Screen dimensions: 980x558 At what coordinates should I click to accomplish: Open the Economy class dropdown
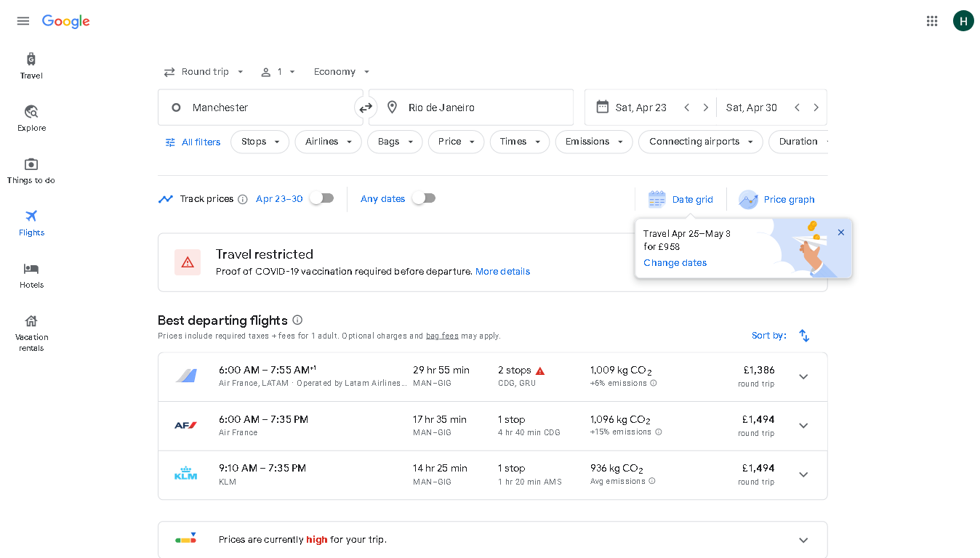pyautogui.click(x=342, y=72)
